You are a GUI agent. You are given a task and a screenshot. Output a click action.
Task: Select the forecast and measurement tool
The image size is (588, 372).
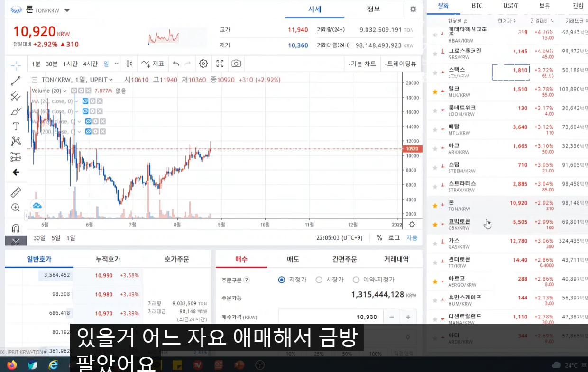16,157
